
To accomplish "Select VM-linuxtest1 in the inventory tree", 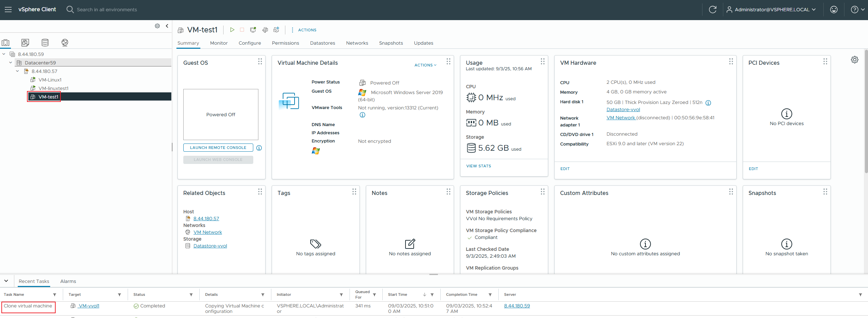I will (x=53, y=88).
